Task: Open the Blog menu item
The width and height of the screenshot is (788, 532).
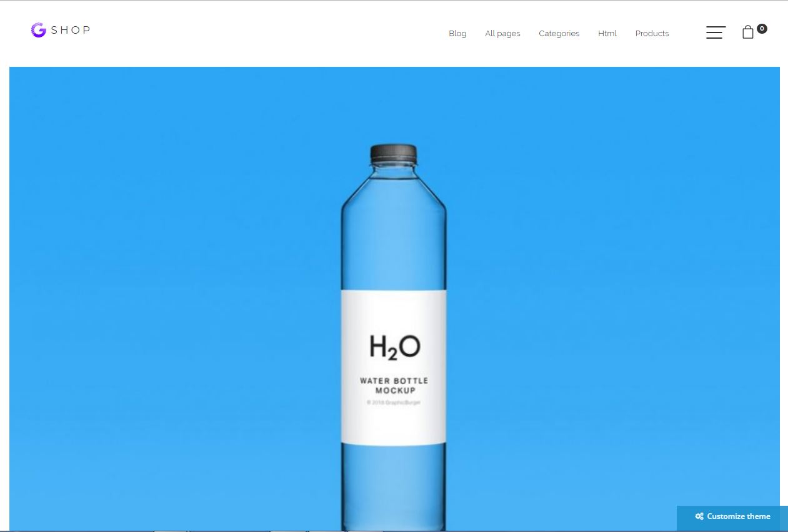Action: [x=457, y=34]
